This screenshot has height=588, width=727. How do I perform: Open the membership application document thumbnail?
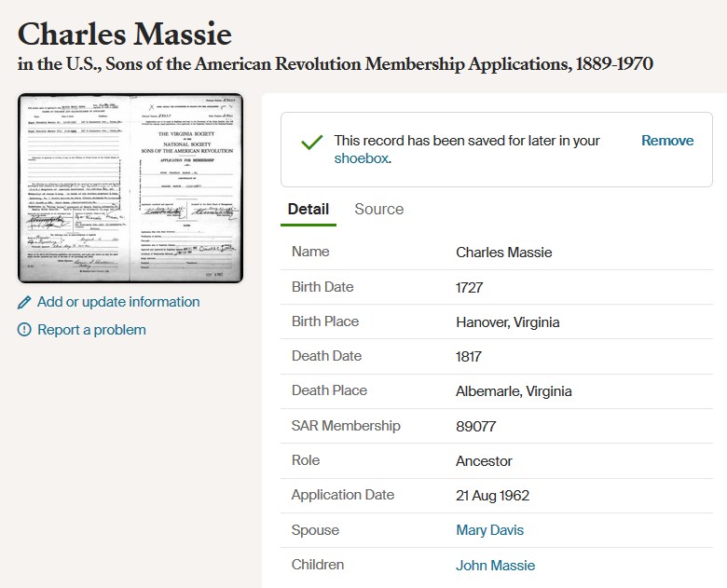(x=130, y=188)
